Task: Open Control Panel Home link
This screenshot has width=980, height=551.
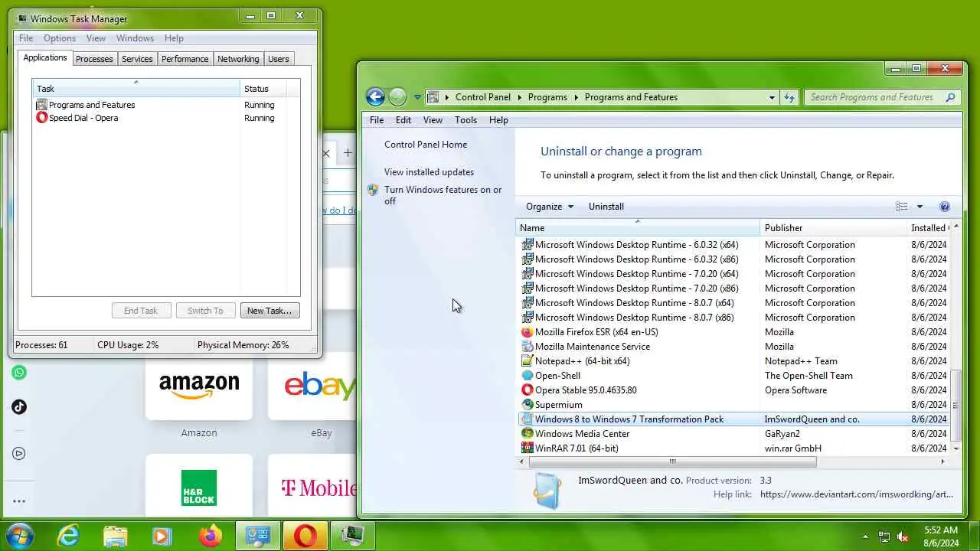Action: [426, 145]
